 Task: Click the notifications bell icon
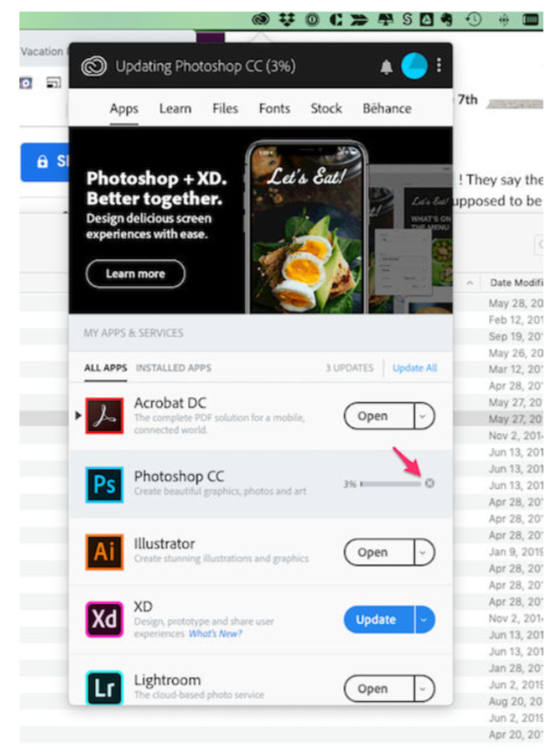point(386,66)
